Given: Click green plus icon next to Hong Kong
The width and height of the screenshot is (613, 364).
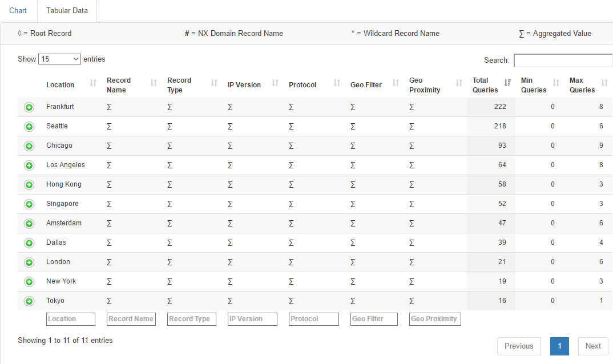Looking at the screenshot, I should tap(29, 184).
